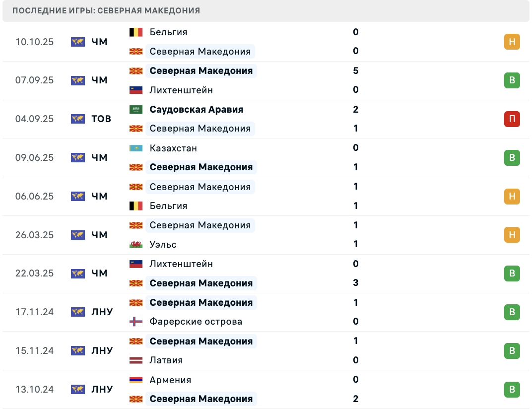Click the 13.10.24 match date

click(34, 390)
